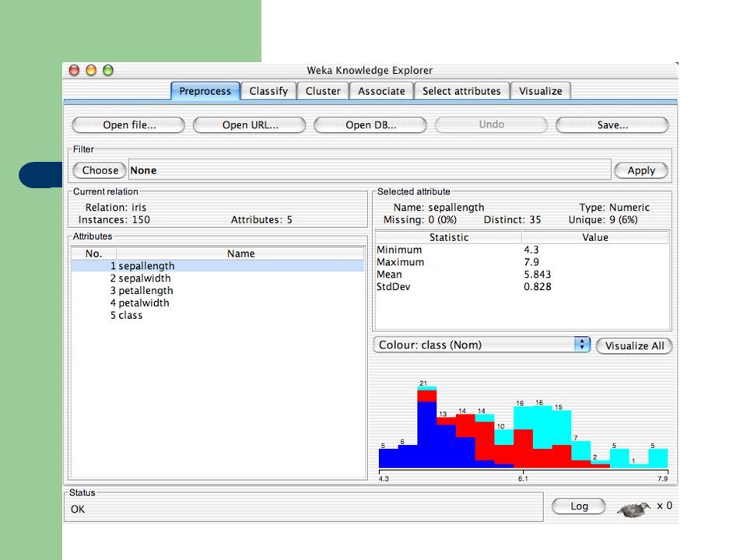Open the Colour: class (Nom) combo box
This screenshot has width=747, height=560.
pos(482,345)
